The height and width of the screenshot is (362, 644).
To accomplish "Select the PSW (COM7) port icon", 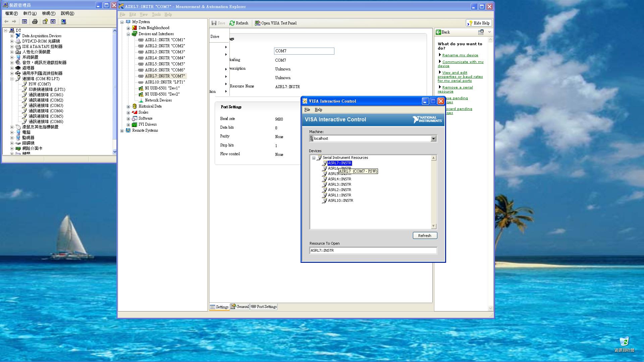I will point(24,84).
